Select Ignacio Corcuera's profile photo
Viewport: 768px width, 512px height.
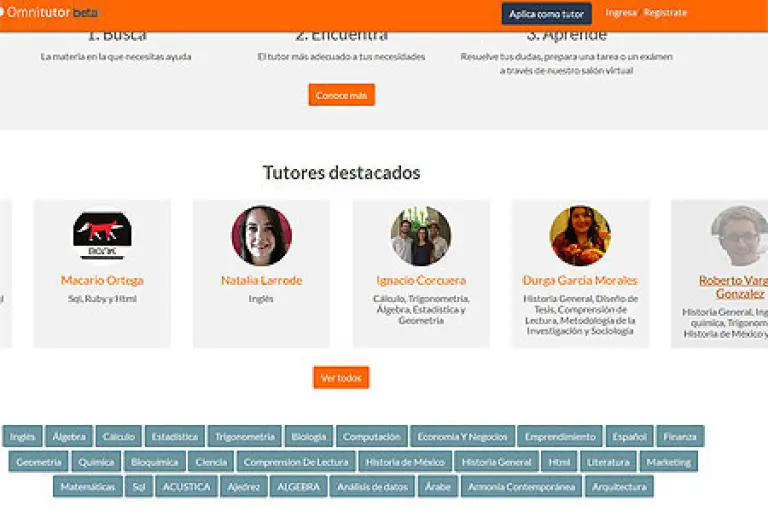421,235
